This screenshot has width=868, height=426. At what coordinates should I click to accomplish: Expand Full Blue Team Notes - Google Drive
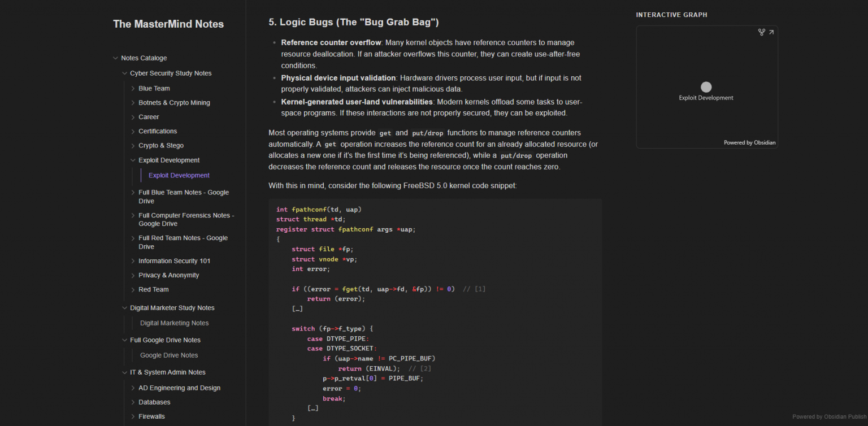133,193
